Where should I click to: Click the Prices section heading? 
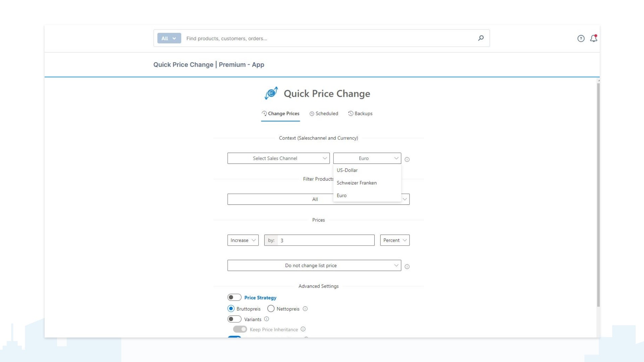(x=318, y=220)
